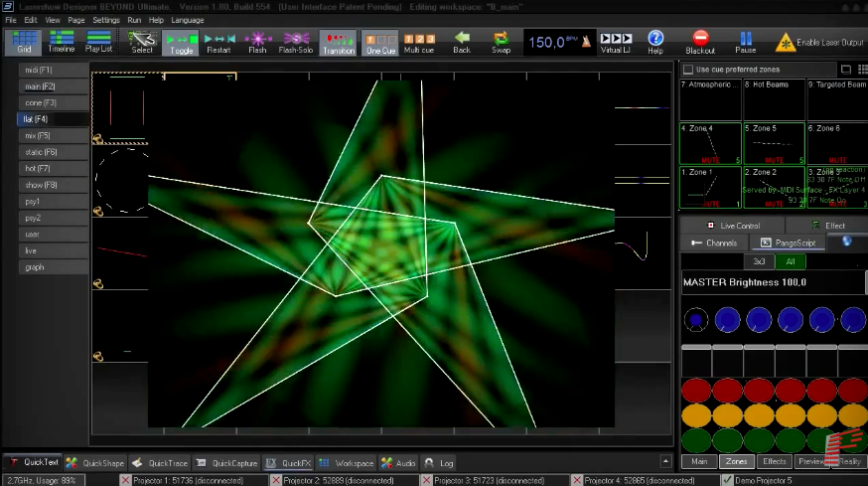This screenshot has height=486, width=868.
Task: Switch to Timeline view icon
Action: tap(62, 42)
